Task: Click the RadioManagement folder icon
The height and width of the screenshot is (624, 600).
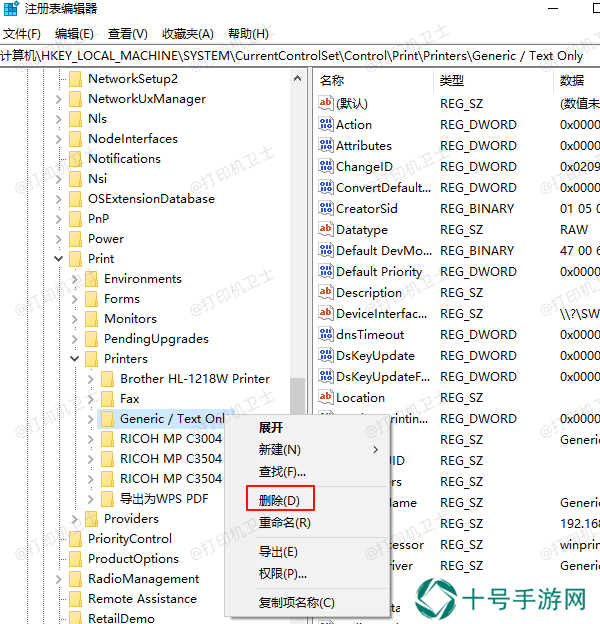Action: pos(75,578)
